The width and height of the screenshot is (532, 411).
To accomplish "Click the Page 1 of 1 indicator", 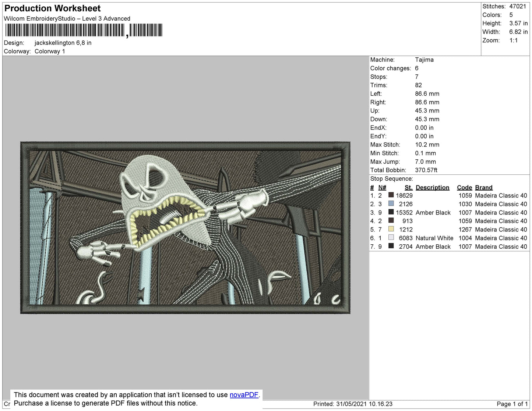I will [512, 404].
